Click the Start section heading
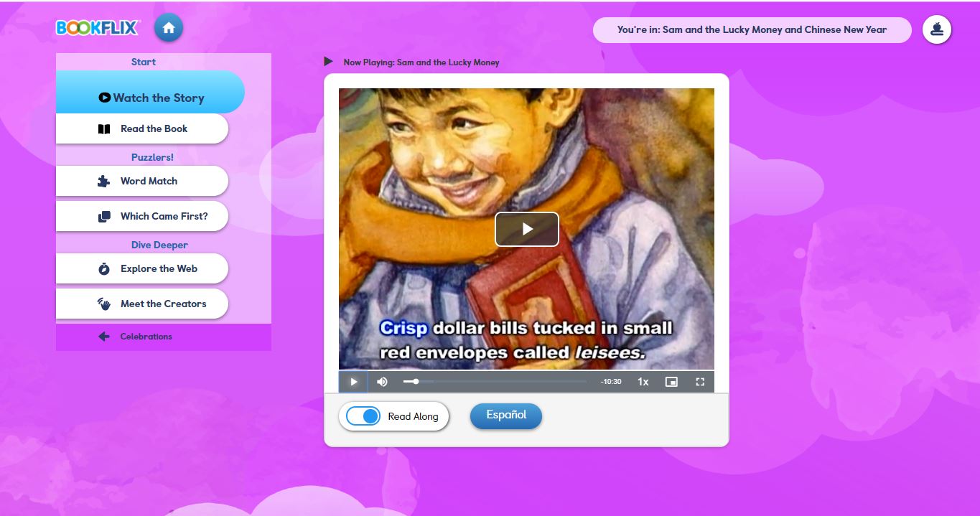This screenshot has height=516, width=980. coord(144,62)
